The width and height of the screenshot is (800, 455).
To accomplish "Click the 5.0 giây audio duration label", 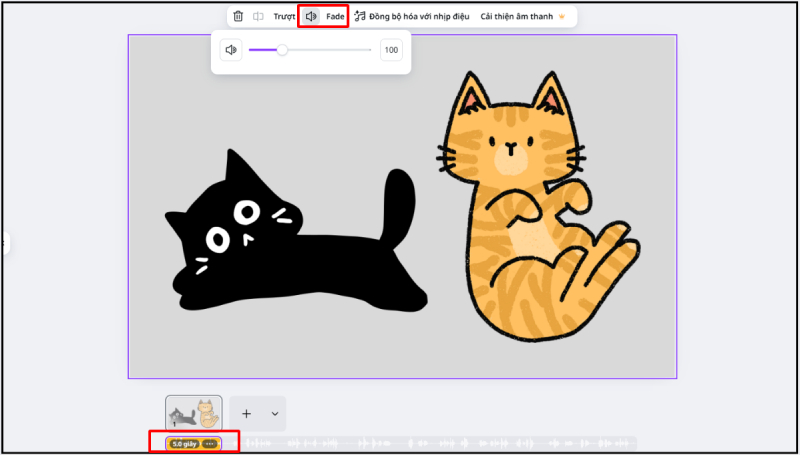I will pos(183,443).
